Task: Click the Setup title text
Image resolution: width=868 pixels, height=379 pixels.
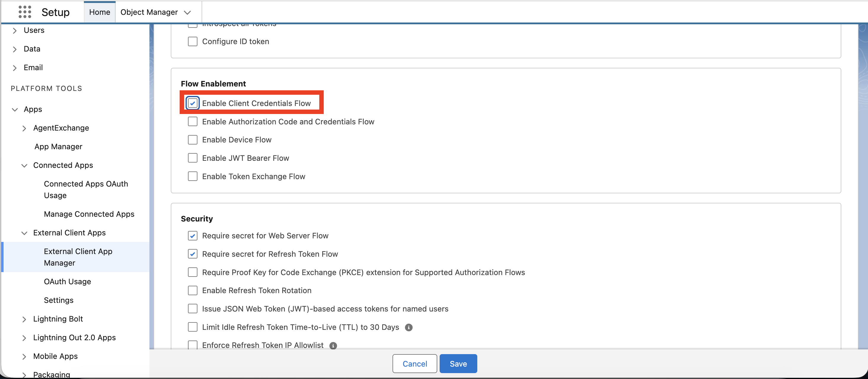Action: click(56, 12)
